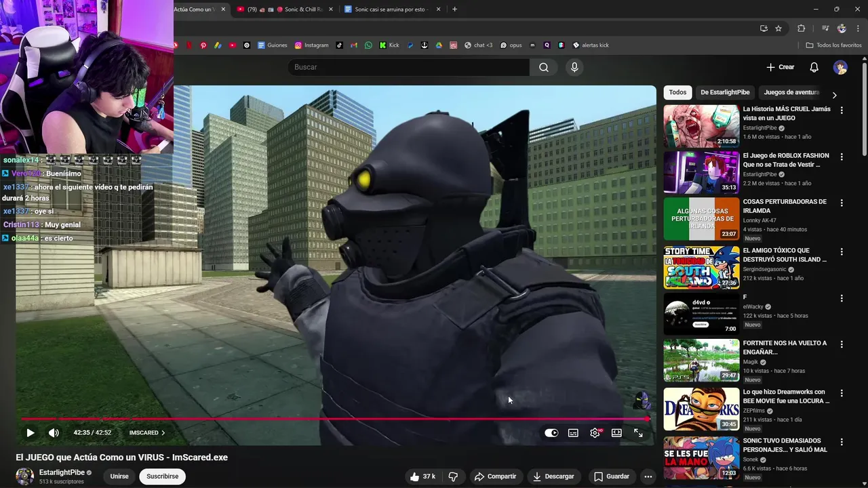
Task: Select the De EstarlightPibe filter chip
Action: 725,92
